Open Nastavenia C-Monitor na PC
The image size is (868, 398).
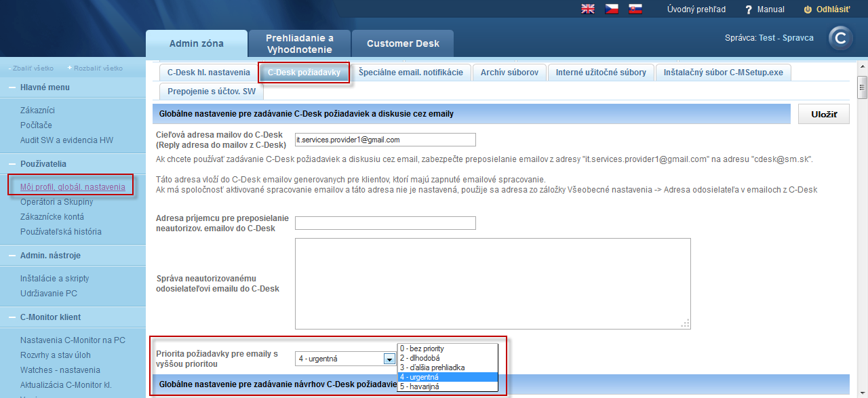point(73,340)
